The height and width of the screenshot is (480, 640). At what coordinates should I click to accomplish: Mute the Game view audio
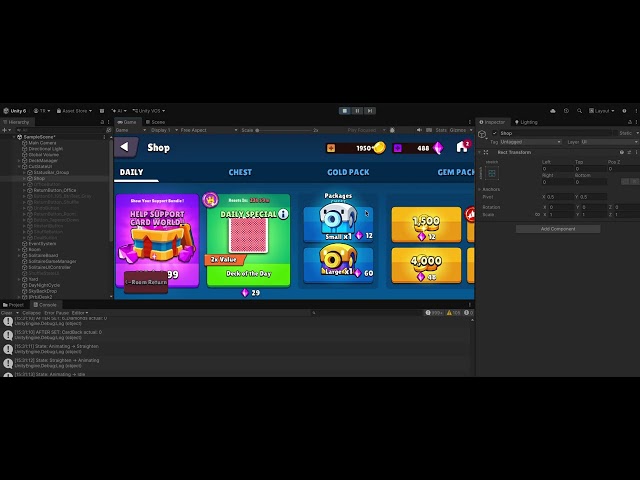pyautogui.click(x=419, y=130)
